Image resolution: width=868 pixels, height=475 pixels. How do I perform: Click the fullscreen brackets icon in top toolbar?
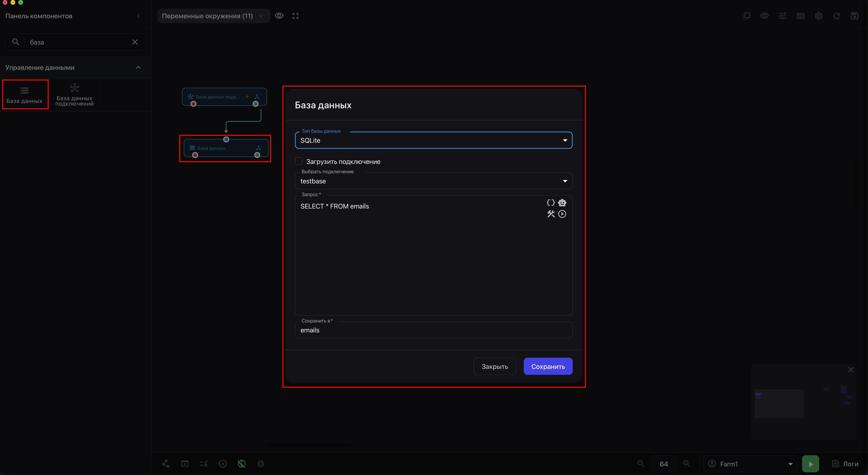[295, 16]
